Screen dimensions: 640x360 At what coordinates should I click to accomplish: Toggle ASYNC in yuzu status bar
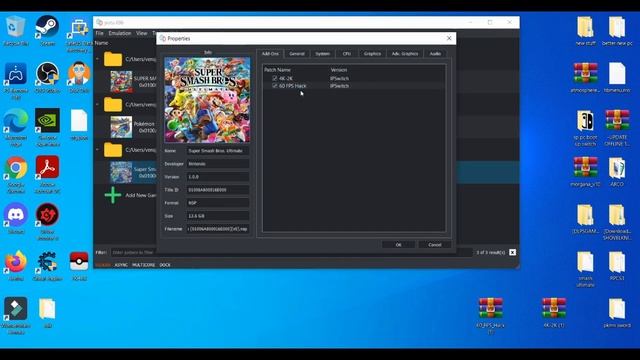click(x=121, y=265)
